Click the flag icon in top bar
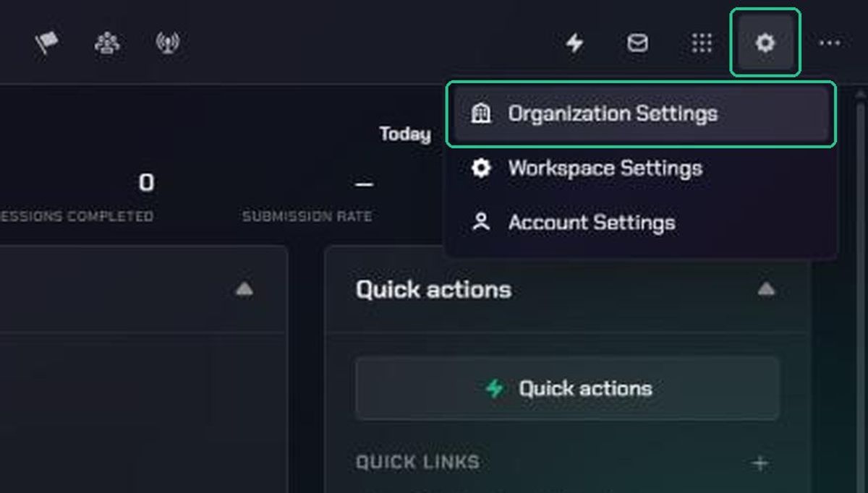The height and width of the screenshot is (493, 868). pos(47,43)
